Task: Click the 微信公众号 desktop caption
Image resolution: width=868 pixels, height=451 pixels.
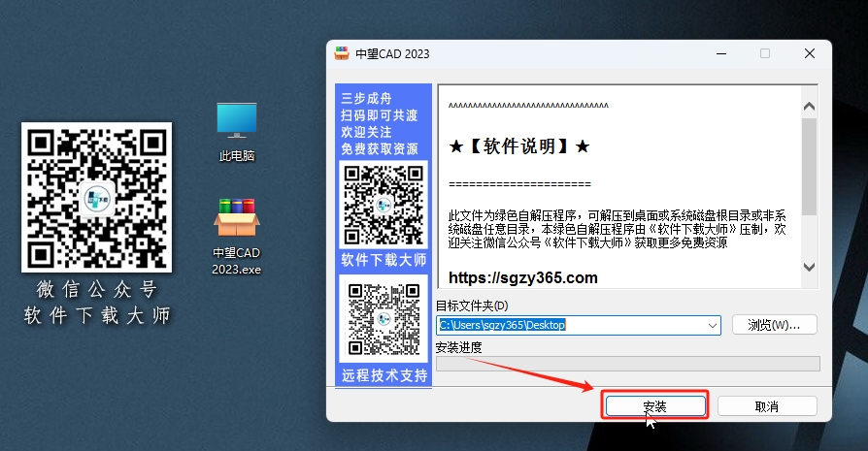Action: point(96,289)
